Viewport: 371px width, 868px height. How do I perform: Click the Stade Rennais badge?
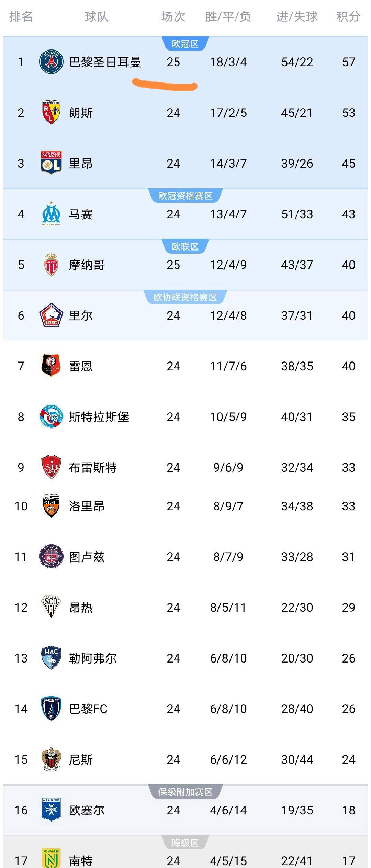51,366
